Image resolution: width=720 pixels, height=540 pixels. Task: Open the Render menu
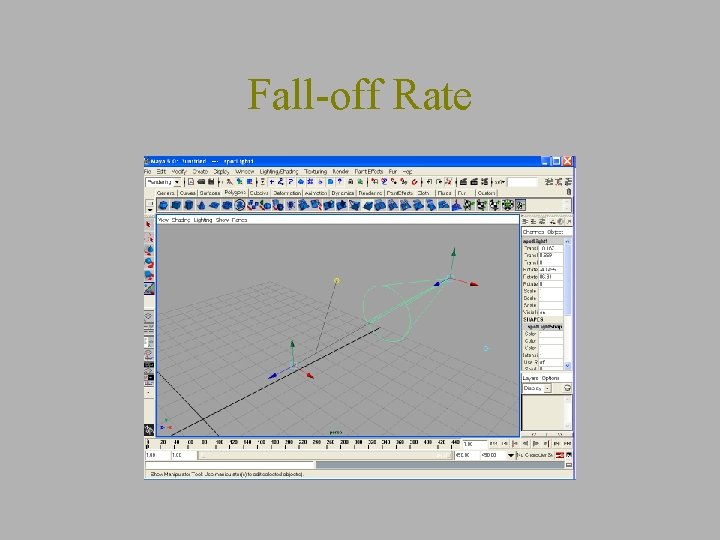tap(341, 171)
